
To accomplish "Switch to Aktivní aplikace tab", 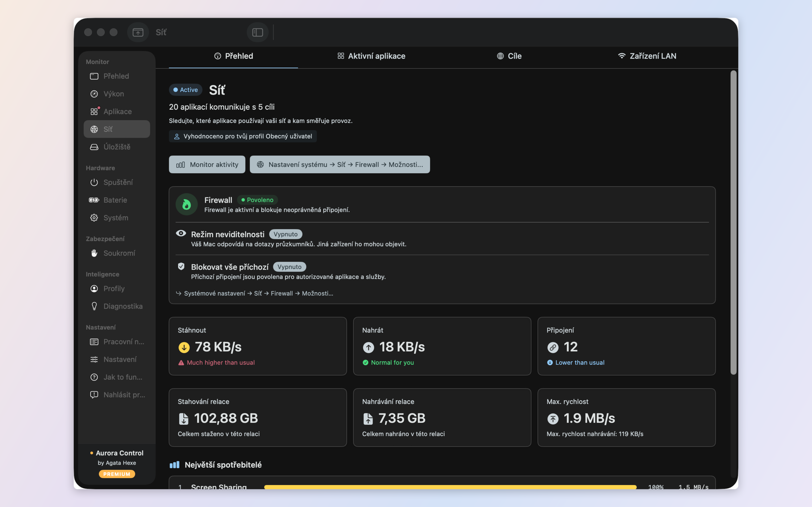I will coord(371,56).
